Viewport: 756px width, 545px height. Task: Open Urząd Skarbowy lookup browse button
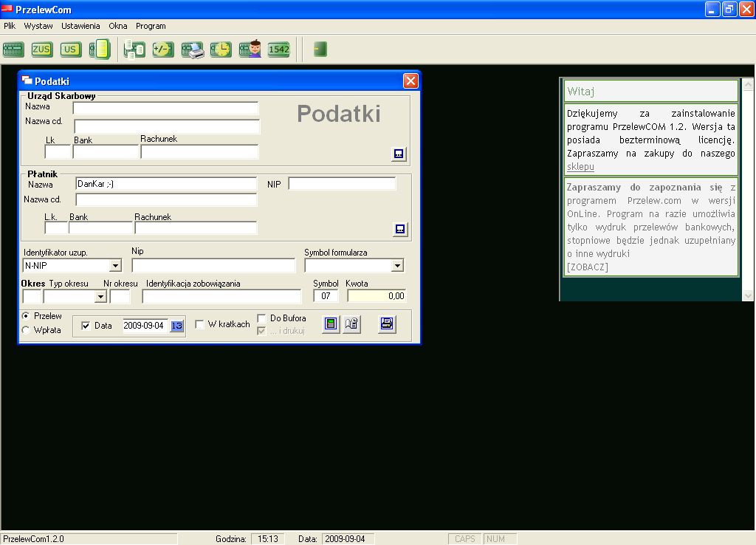click(399, 154)
